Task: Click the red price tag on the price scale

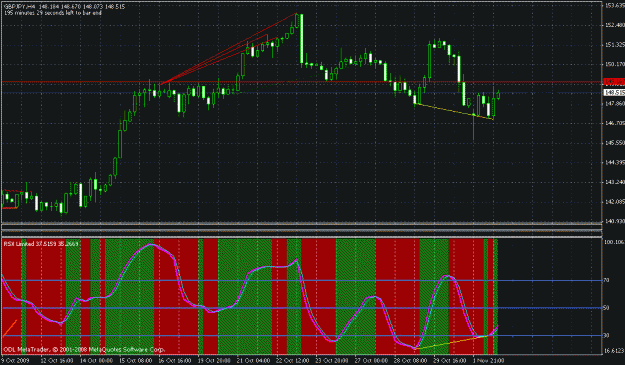Action: coord(614,82)
